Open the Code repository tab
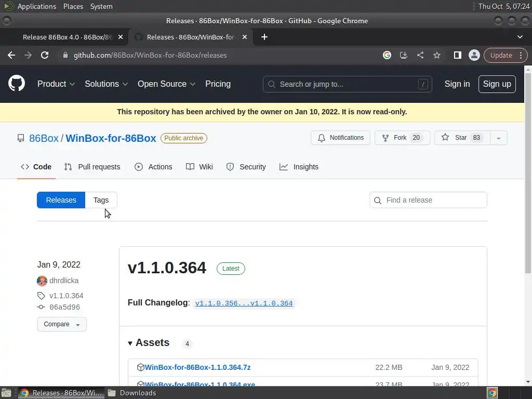This screenshot has width=532, height=399. pyautogui.click(x=36, y=167)
